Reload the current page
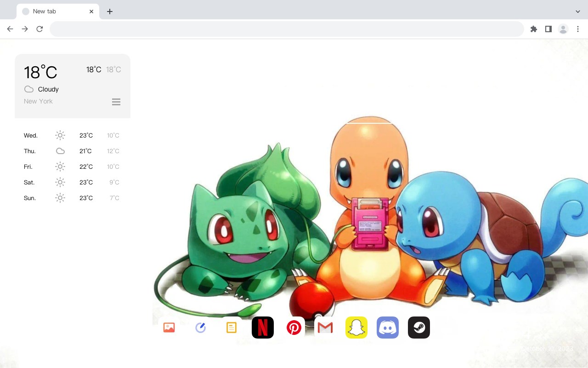Image resolution: width=588 pixels, height=368 pixels. [x=40, y=29]
